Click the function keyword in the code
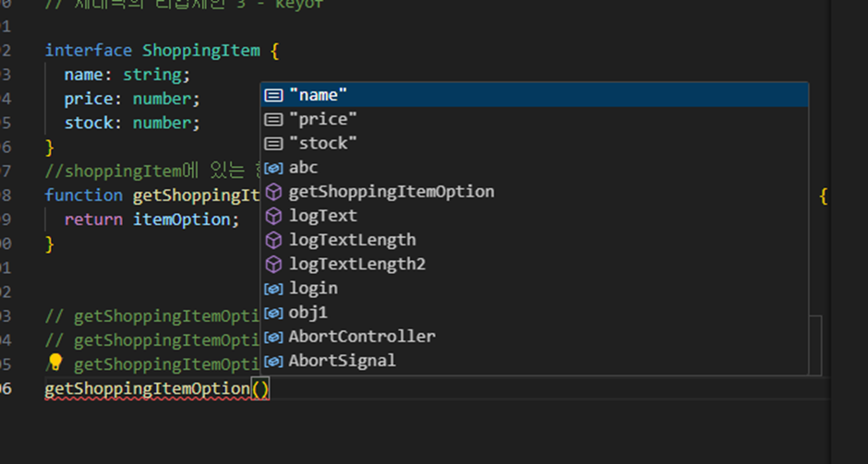Image resolution: width=868 pixels, height=464 pixels. pyautogui.click(x=84, y=196)
